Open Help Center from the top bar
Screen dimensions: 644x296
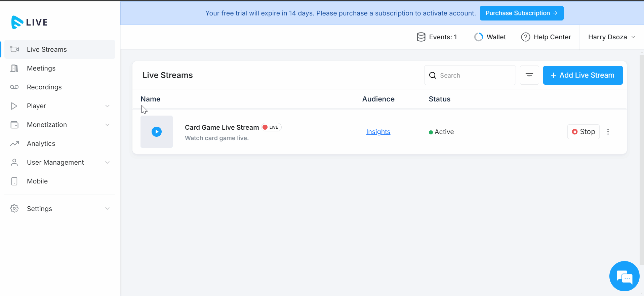pyautogui.click(x=546, y=37)
